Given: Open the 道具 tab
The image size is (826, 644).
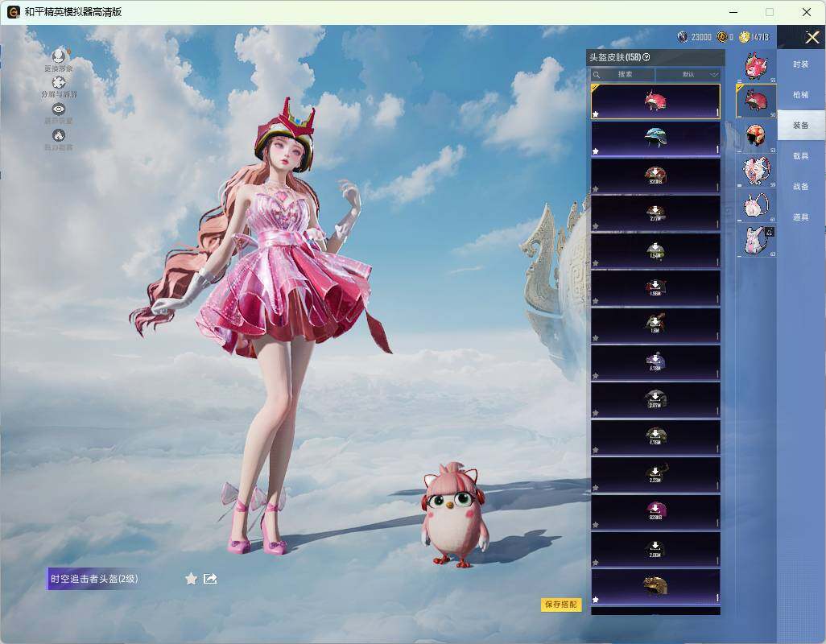Looking at the screenshot, I should pyautogui.click(x=801, y=217).
